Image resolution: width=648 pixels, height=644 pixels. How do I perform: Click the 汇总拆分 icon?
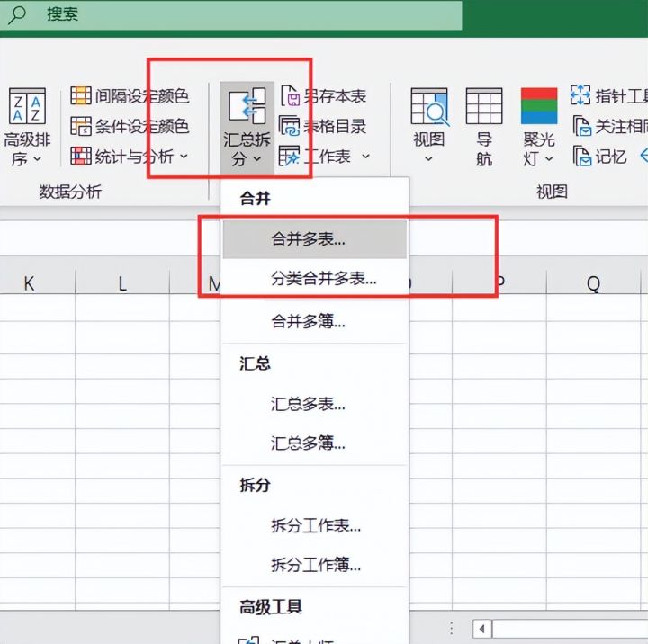pyautogui.click(x=247, y=105)
